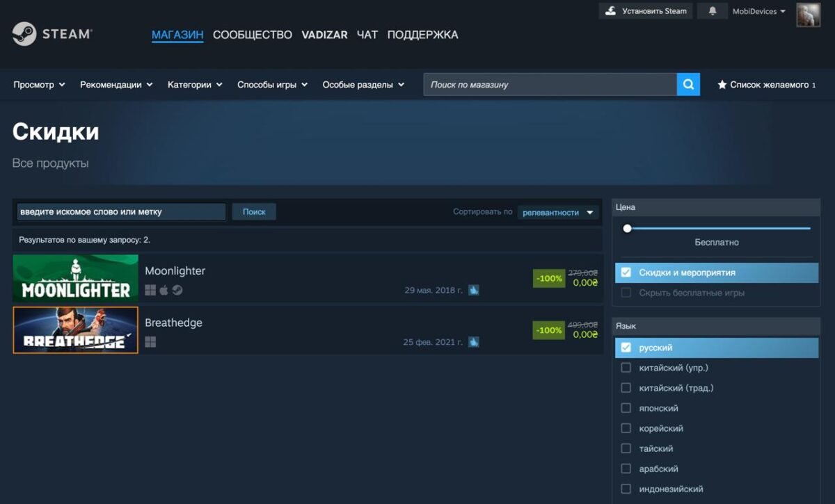The height and width of the screenshot is (504, 835).
Task: Click the -100% discount badge for Breathedge
Action: click(549, 330)
